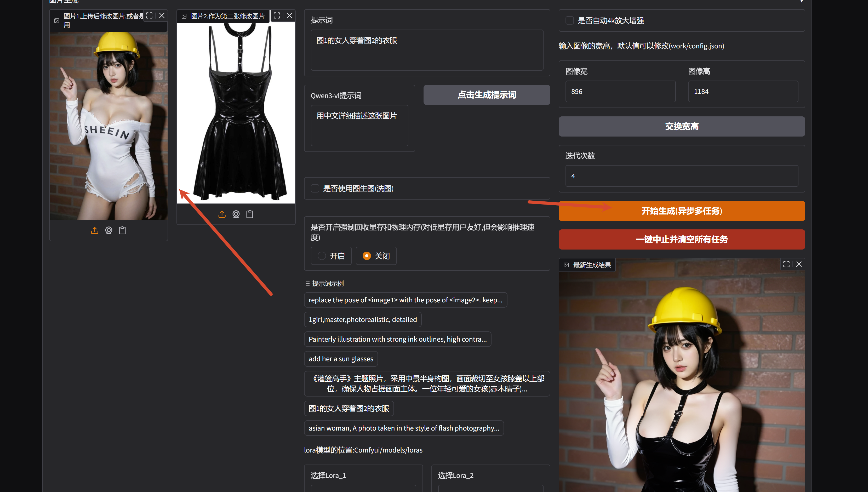Expand image 1 panel to fullscreen
The image size is (868, 492).
point(149,15)
